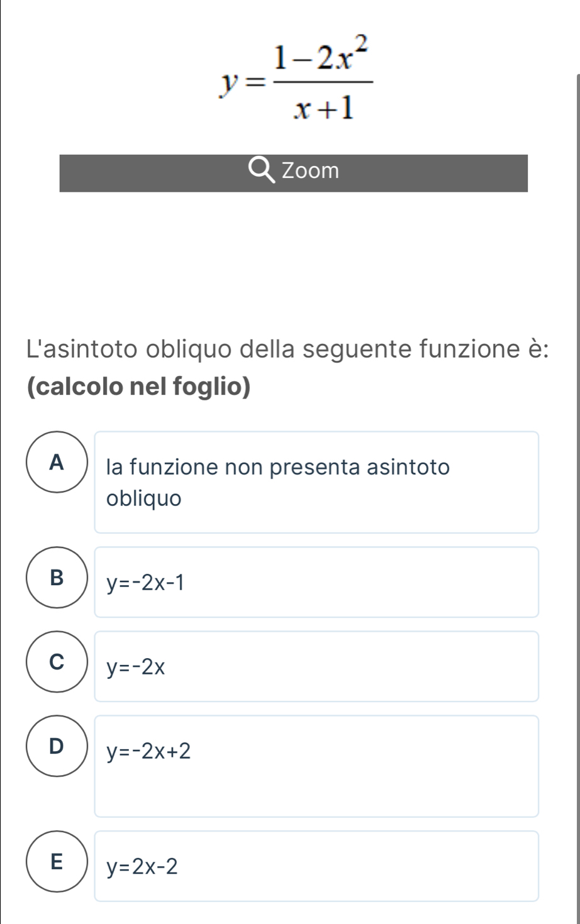The width and height of the screenshot is (580, 924).
Task: Click the blank area just below Zoom bar
Action: [293, 251]
